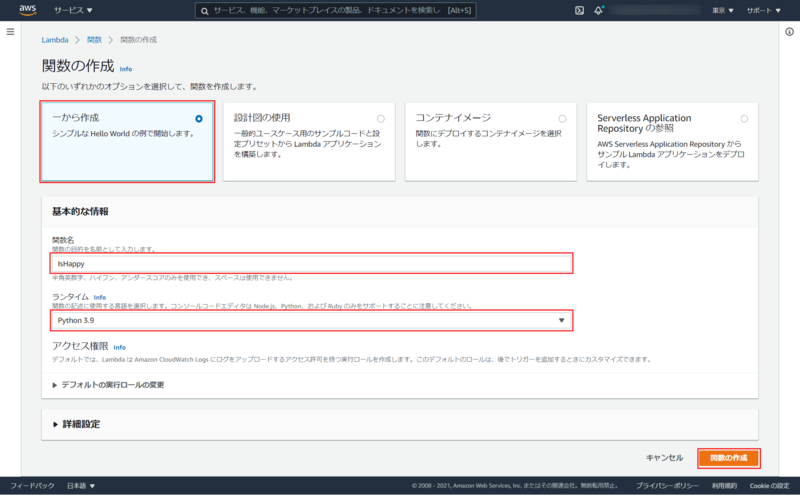Screen dimensions: 800x495
Task: Open Info link beside 関数の作成 title
Action: (x=126, y=69)
